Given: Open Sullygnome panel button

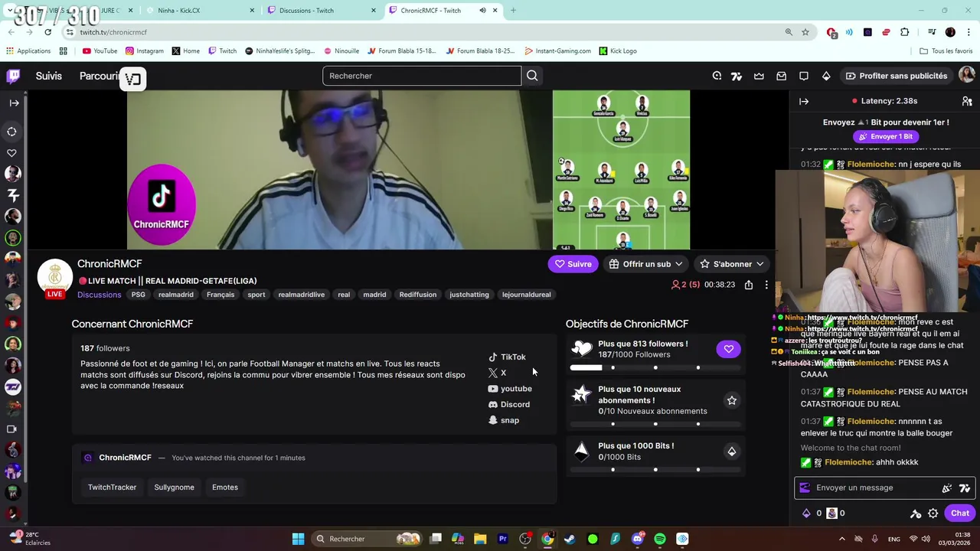Looking at the screenshot, I should [x=174, y=487].
